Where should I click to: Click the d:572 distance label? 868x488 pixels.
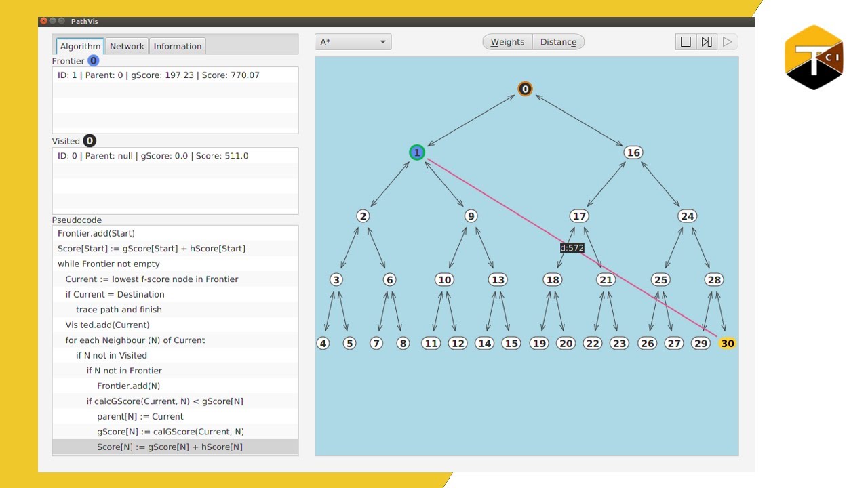[x=572, y=248]
